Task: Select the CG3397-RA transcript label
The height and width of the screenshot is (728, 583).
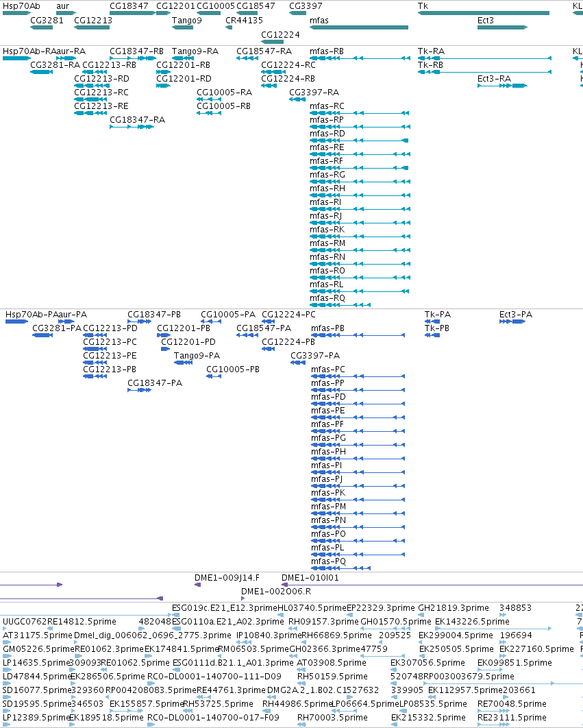Action: 314,93
